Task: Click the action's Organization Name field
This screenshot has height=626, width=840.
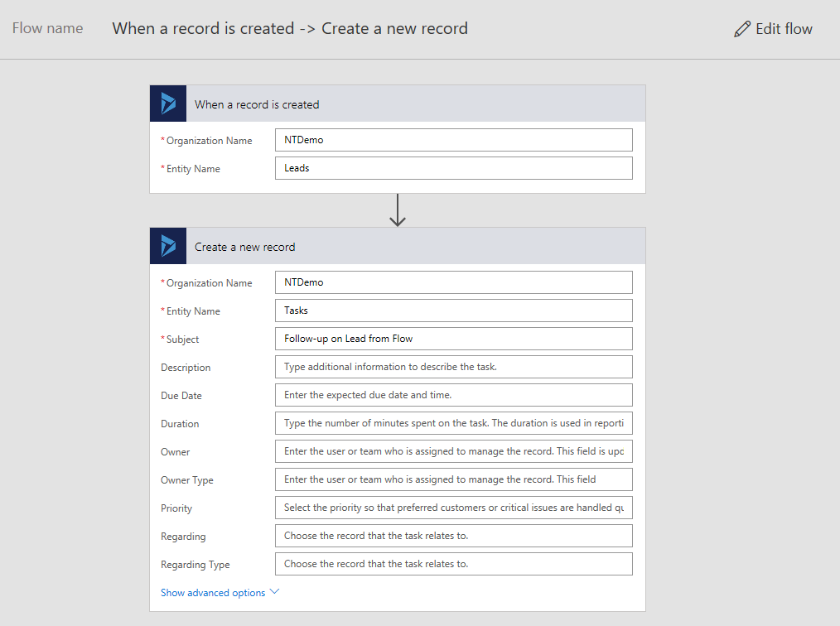Action: click(453, 282)
